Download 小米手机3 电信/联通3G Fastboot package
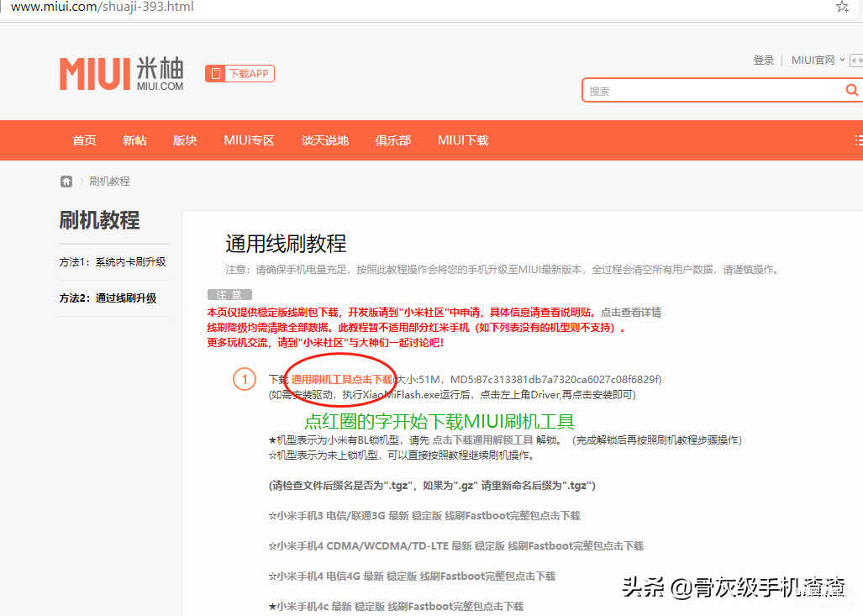The image size is (863, 616). [424, 516]
